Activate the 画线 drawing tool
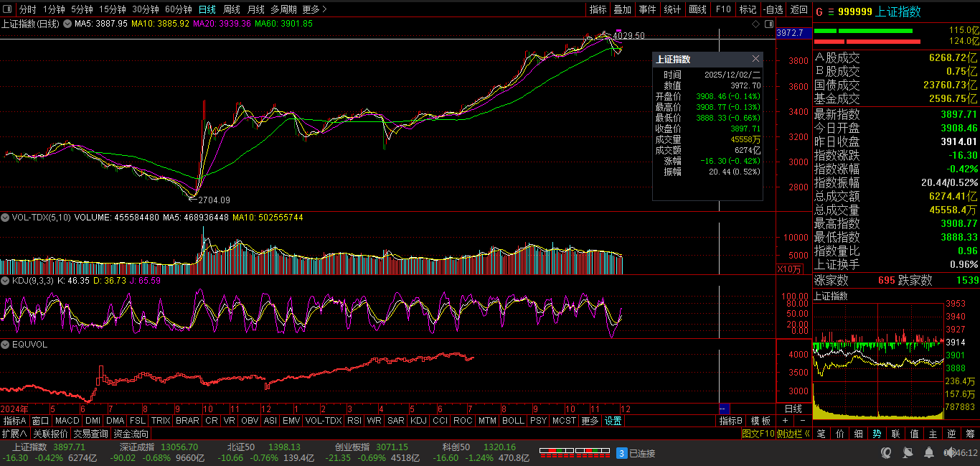This screenshot has width=980, height=466. 697,9
